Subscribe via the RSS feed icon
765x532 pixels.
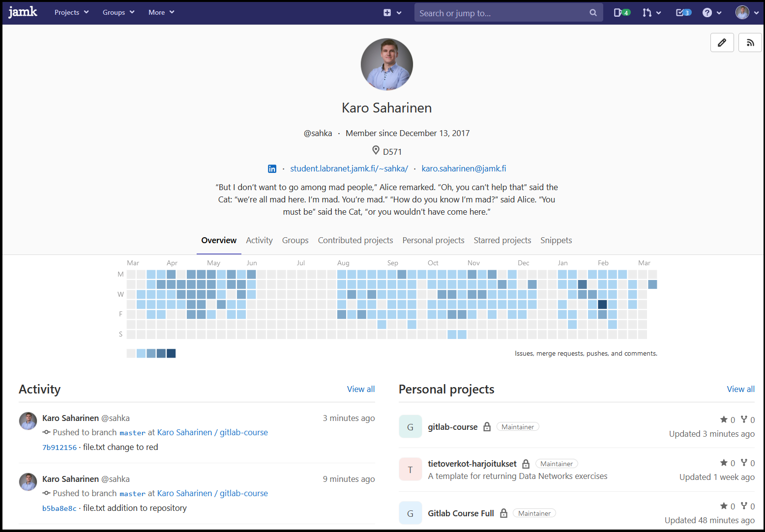750,43
